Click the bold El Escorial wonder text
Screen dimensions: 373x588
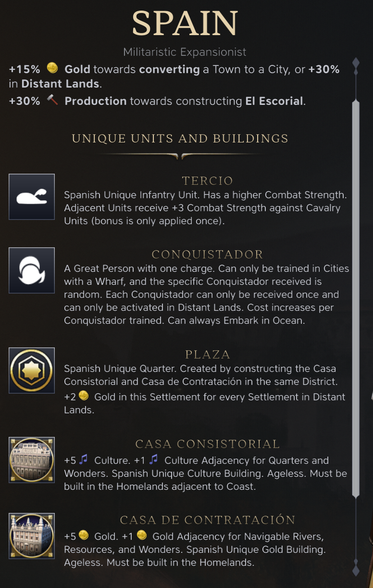(274, 101)
